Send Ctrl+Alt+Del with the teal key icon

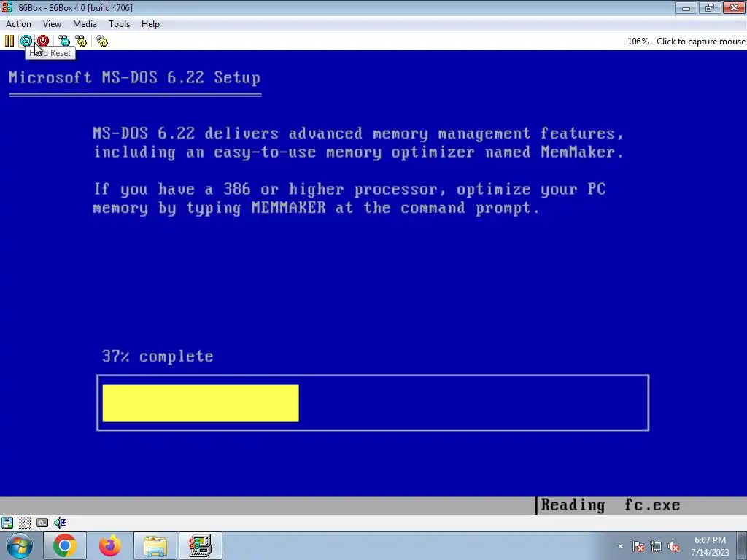point(64,41)
